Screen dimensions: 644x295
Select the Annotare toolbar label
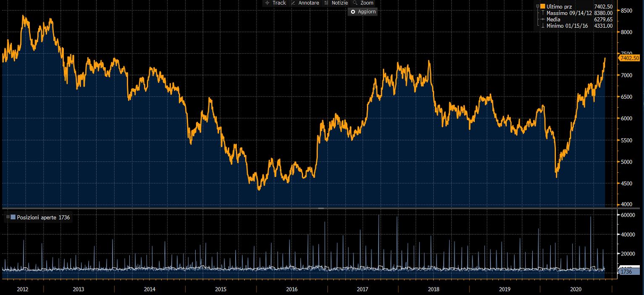[309, 3]
